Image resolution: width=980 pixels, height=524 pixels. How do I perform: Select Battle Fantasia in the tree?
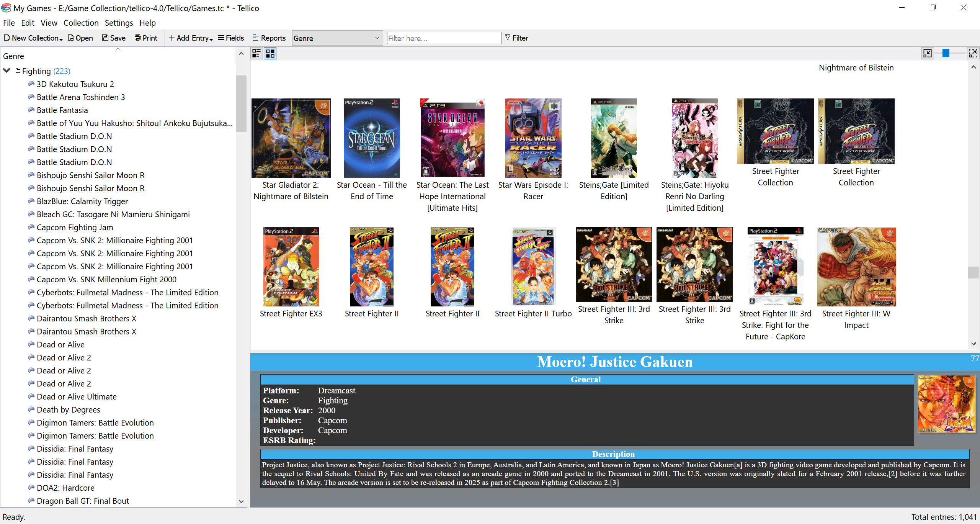[x=62, y=110]
